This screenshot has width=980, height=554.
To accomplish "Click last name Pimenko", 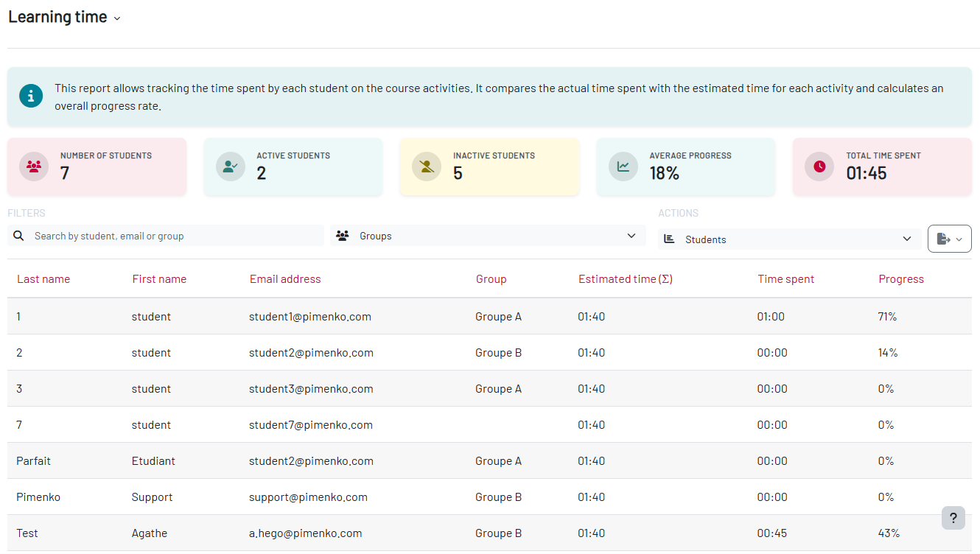I will 38,497.
